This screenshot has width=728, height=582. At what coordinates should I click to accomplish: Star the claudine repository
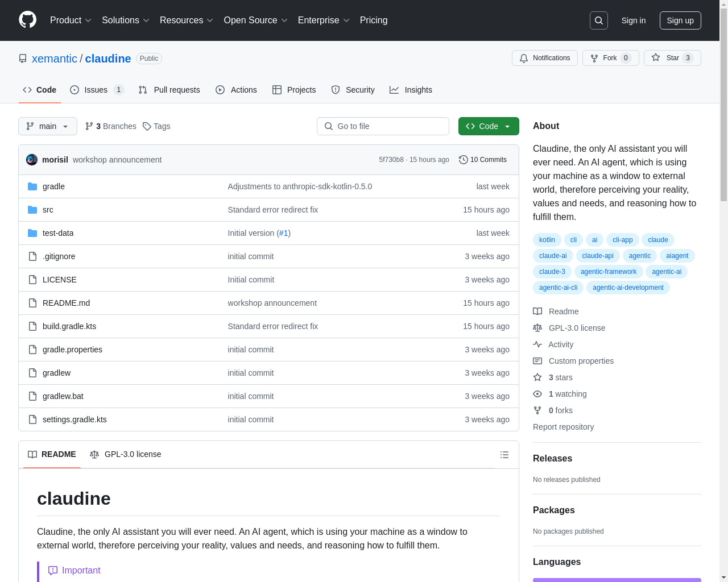pos(672,58)
